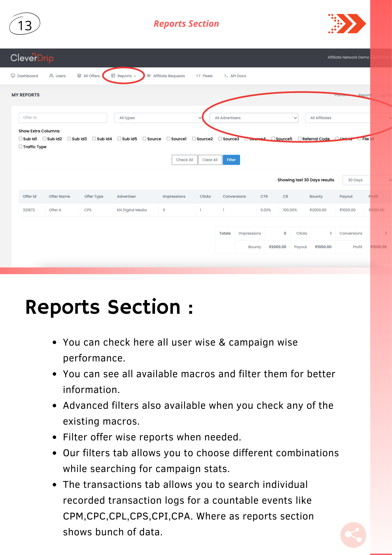Open the 30 Days range dropdown
Image resolution: width=392 pixels, height=555 pixels.
click(367, 180)
